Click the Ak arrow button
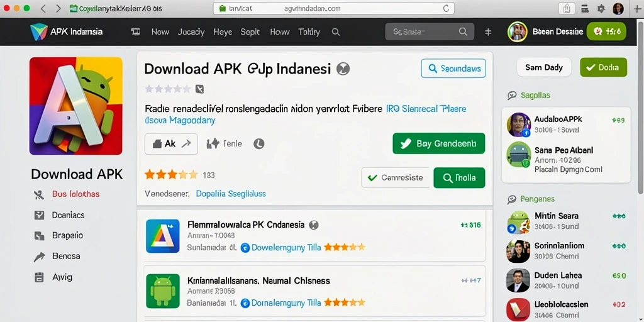The width and height of the screenshot is (644, 322). tap(171, 144)
